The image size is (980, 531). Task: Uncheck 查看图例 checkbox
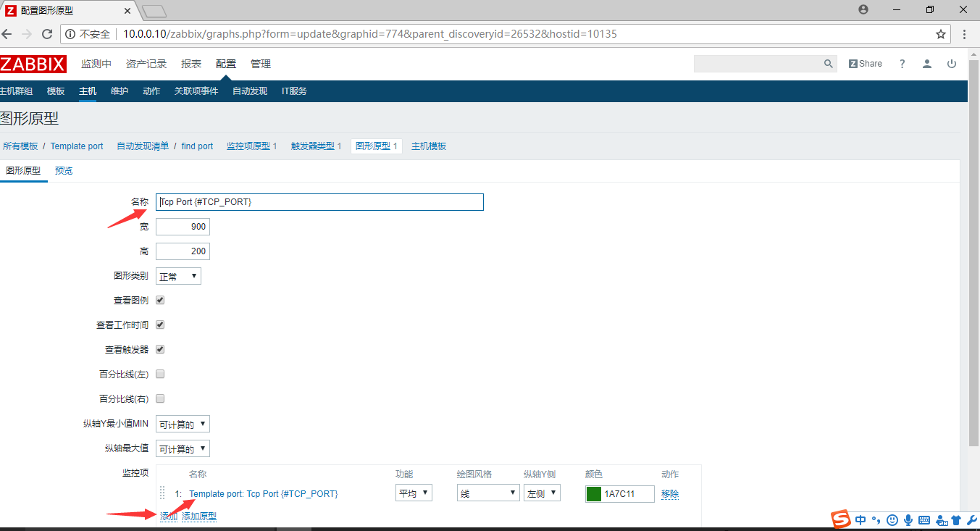click(x=160, y=300)
